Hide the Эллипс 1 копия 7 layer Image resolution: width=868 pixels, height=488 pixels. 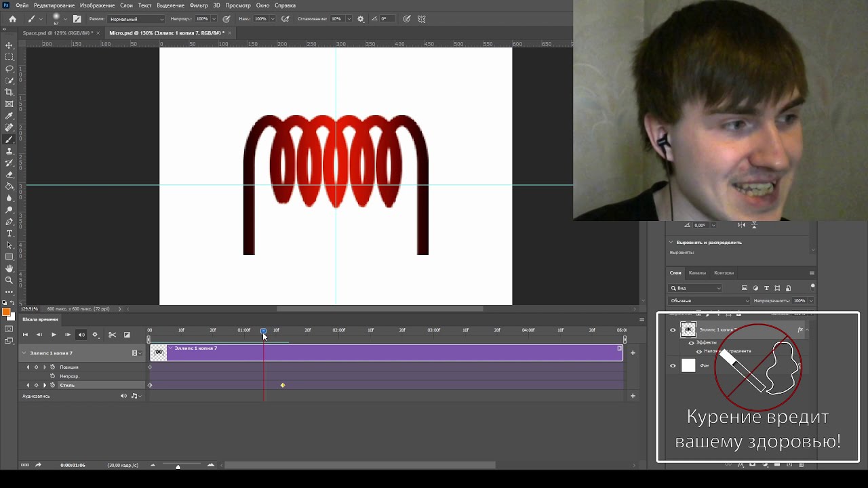coord(673,330)
